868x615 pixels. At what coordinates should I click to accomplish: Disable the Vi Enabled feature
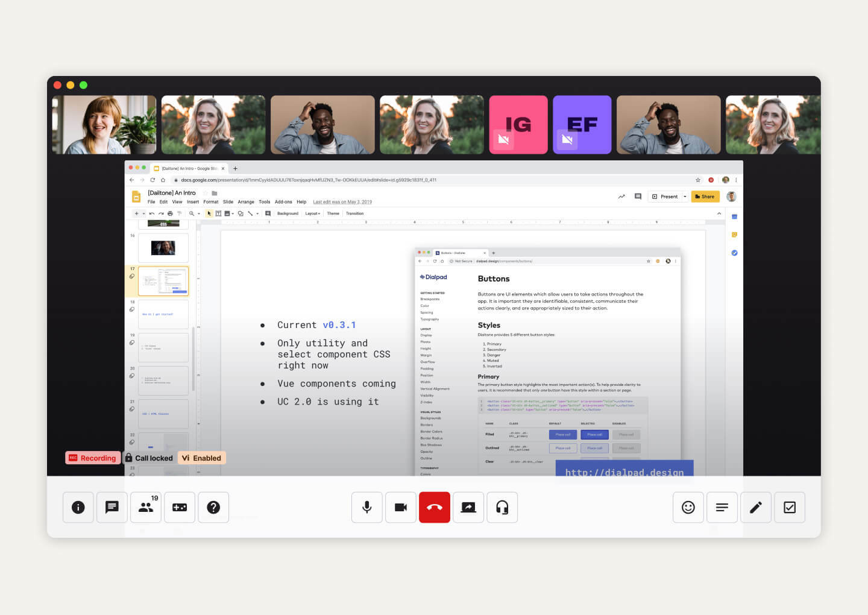(x=202, y=458)
